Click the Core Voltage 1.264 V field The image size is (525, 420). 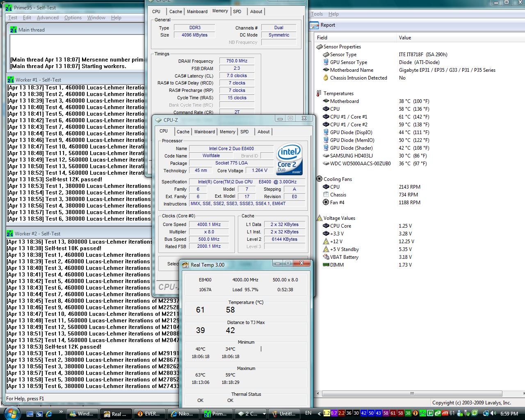tap(260, 171)
